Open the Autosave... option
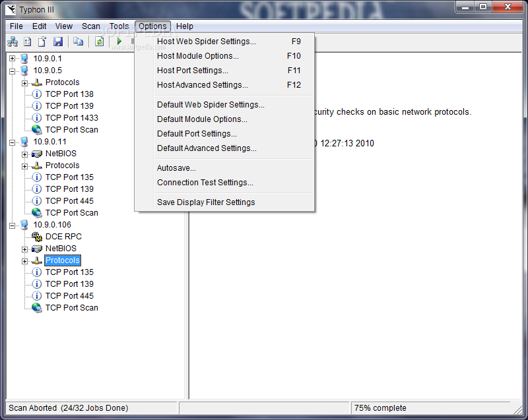Viewport: 528px width, 420px height. pos(224,167)
